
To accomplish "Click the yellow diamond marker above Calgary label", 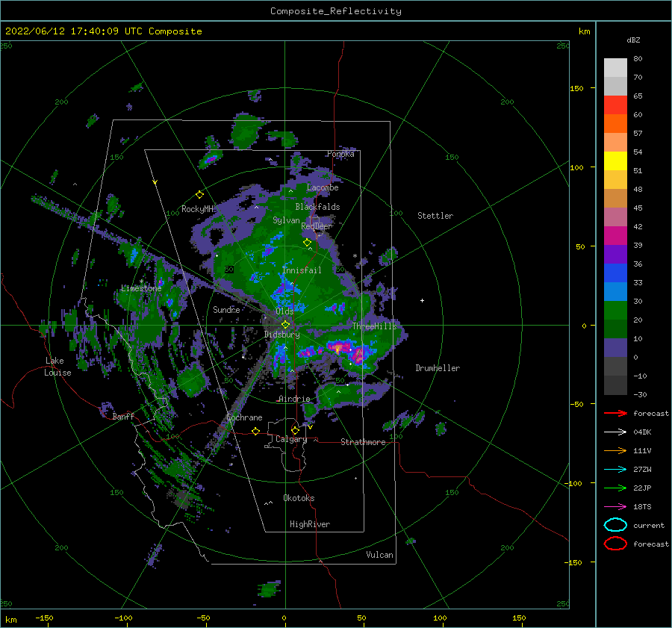I will click(295, 430).
